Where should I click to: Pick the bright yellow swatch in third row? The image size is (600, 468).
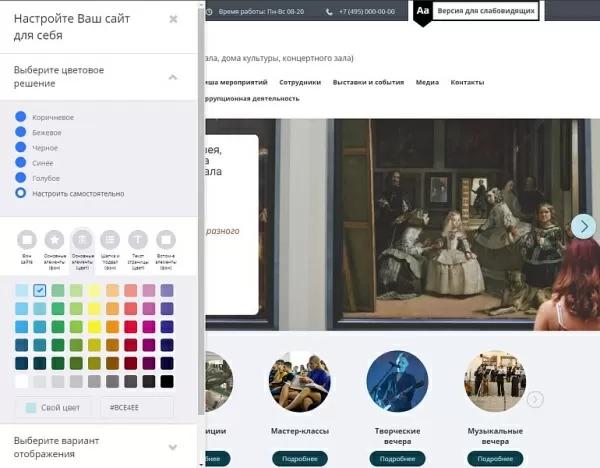94,327
